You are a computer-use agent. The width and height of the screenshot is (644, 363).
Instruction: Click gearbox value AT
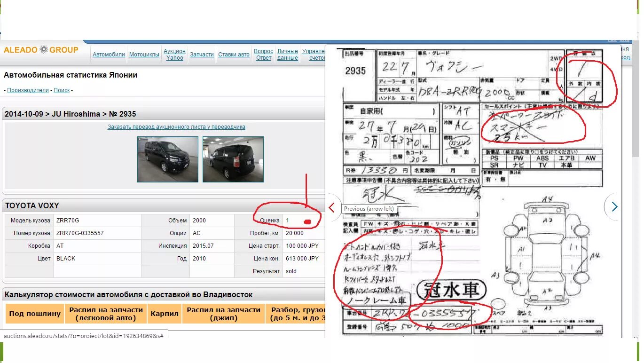[x=60, y=246]
